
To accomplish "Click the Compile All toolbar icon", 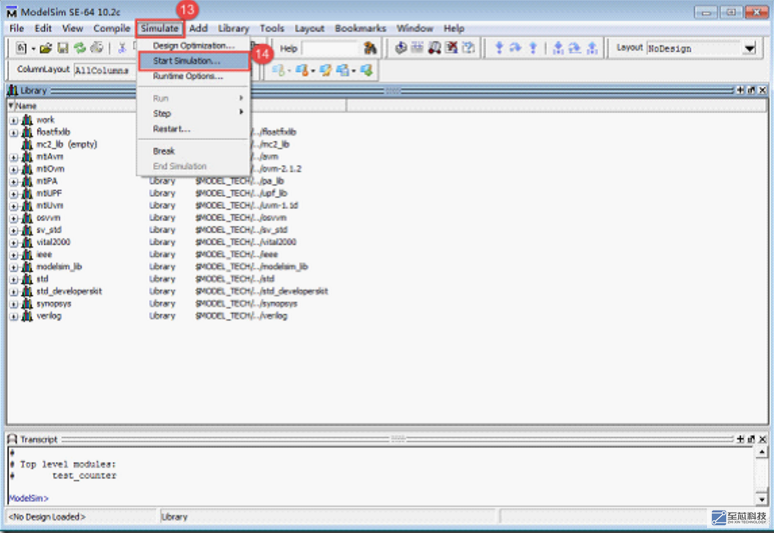I will coord(418,47).
